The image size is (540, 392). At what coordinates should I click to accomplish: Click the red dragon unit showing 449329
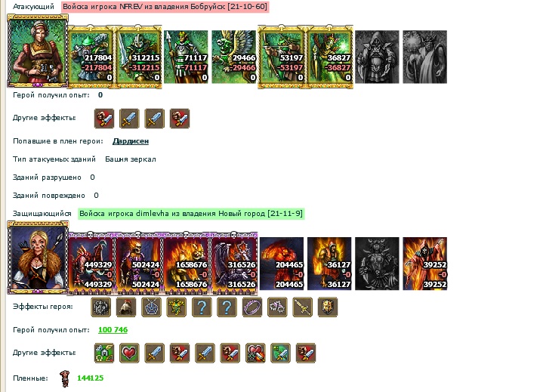91,264
